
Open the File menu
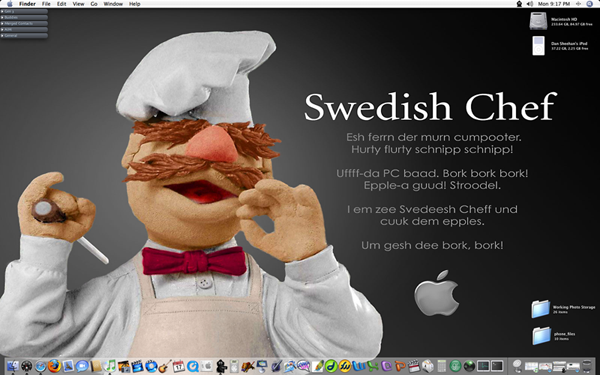[x=46, y=4]
